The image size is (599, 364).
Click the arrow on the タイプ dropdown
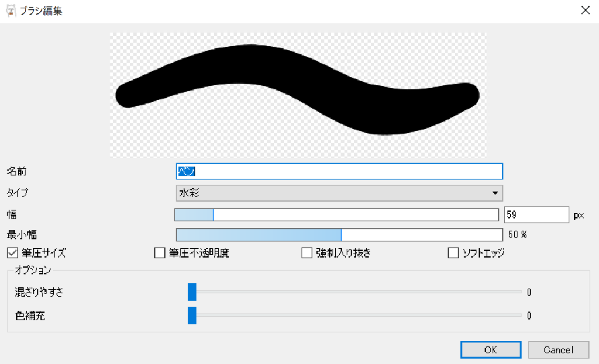point(495,193)
